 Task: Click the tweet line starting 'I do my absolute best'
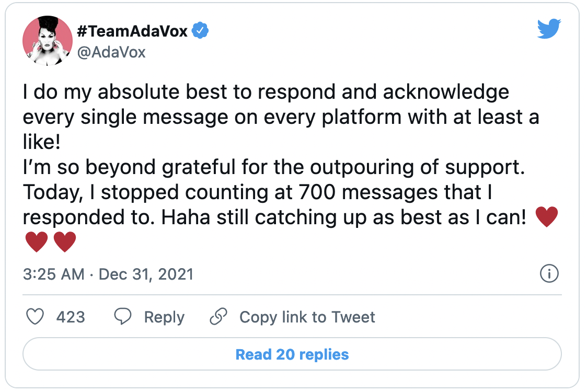[x=266, y=92]
